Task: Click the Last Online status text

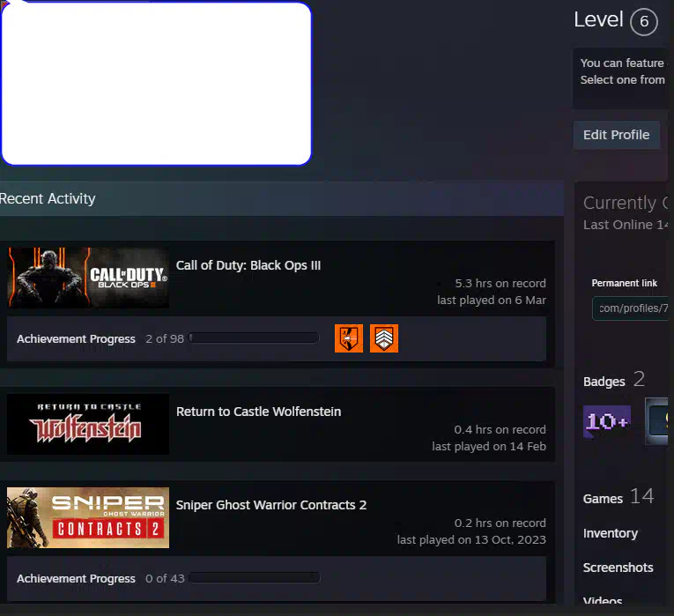Action: tap(626, 225)
